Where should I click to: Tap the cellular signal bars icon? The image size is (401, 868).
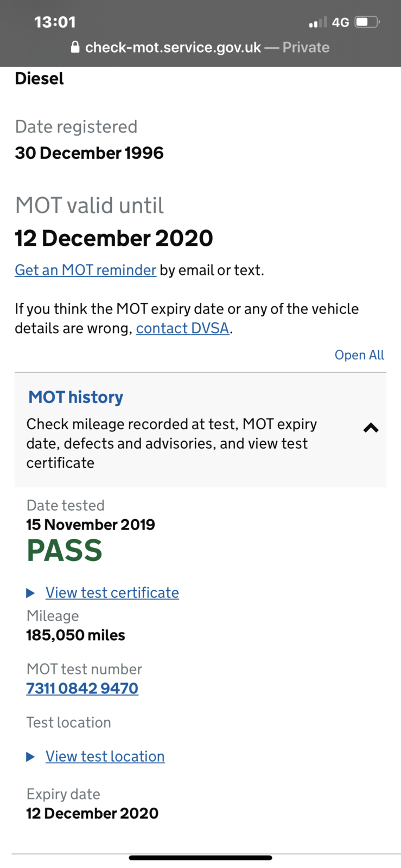pyautogui.click(x=317, y=22)
